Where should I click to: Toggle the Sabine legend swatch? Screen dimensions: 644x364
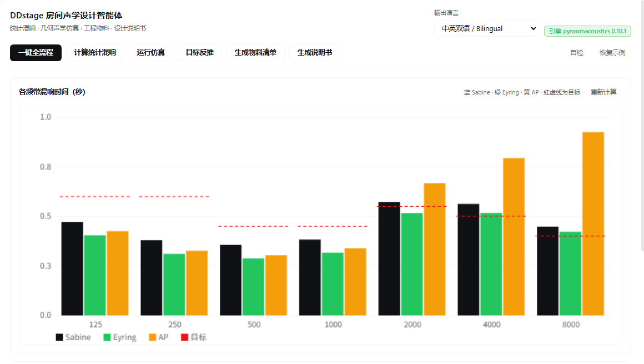[x=59, y=337]
